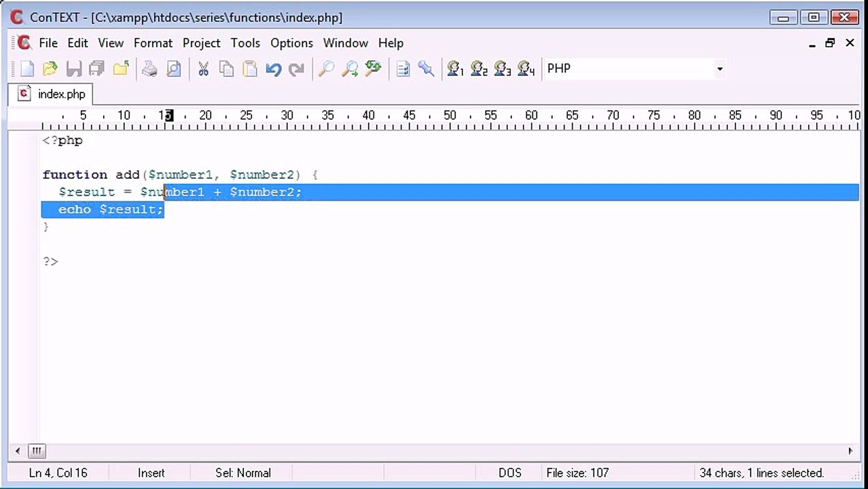Open the File menu
Viewport: 868px width, 489px height.
48,43
